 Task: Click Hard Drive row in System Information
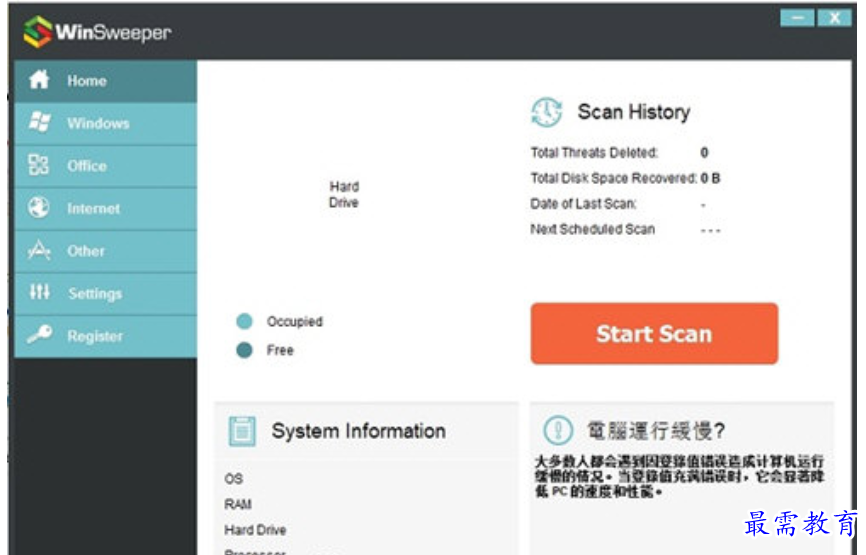pyautogui.click(x=255, y=530)
